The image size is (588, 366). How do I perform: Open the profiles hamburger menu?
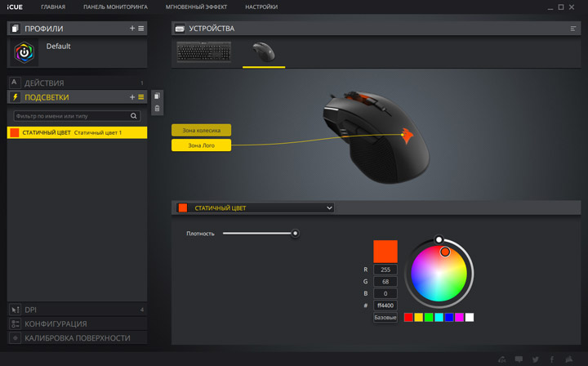click(141, 28)
